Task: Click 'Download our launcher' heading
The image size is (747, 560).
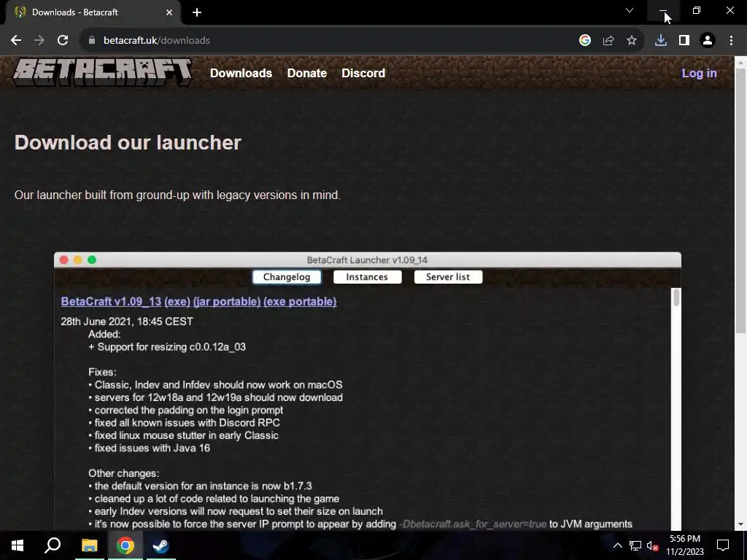Action: [128, 142]
